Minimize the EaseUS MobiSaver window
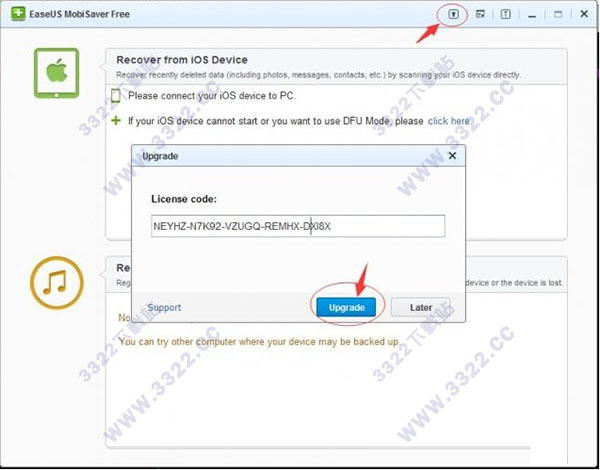Viewport: 600px width, 470px height. [x=532, y=15]
